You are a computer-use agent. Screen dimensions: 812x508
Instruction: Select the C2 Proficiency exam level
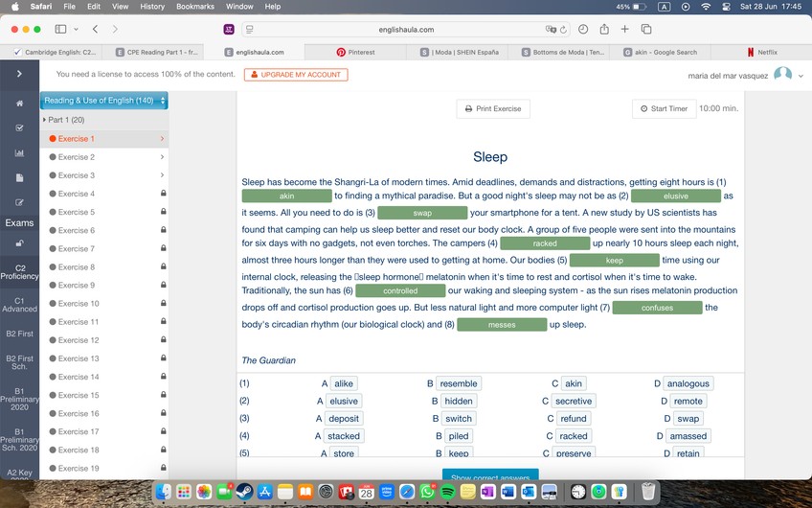pos(19,272)
